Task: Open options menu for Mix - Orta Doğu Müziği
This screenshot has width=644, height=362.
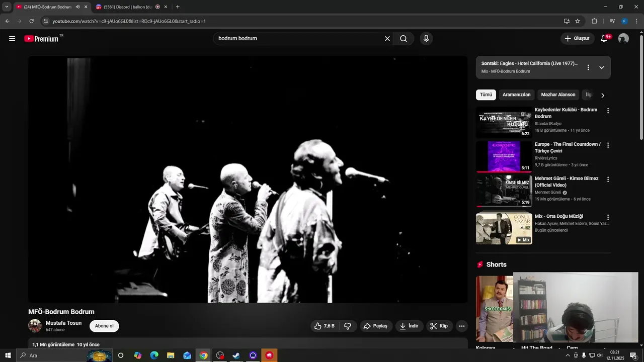Action: (608, 217)
